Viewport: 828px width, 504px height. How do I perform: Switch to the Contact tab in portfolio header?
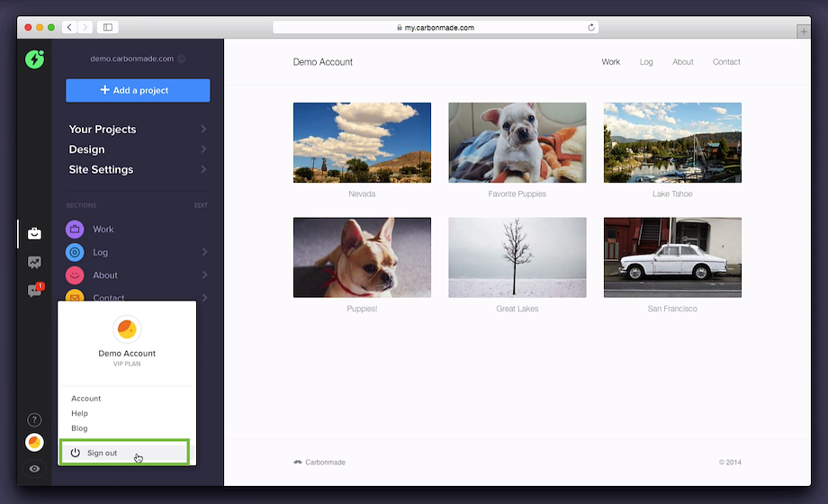[x=726, y=62]
